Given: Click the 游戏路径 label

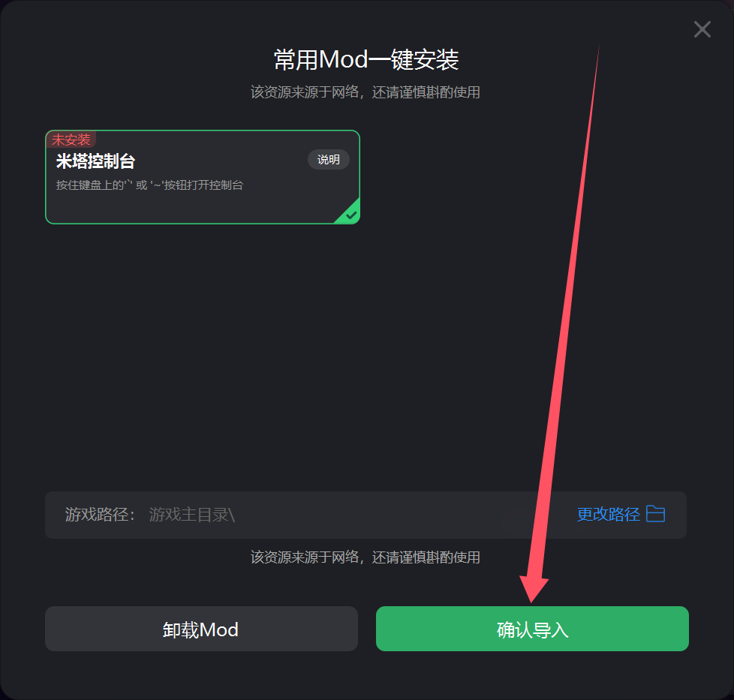Looking at the screenshot, I should click(x=100, y=515).
